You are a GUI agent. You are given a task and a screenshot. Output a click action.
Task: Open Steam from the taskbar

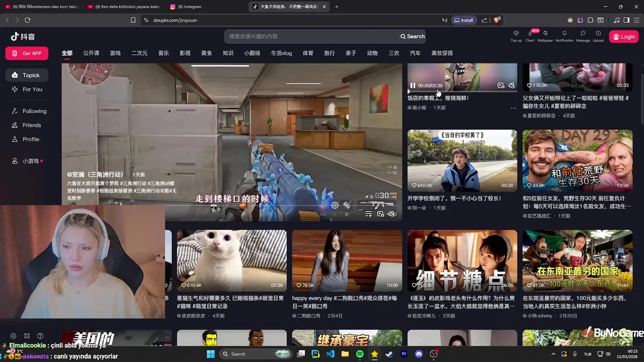click(x=389, y=354)
